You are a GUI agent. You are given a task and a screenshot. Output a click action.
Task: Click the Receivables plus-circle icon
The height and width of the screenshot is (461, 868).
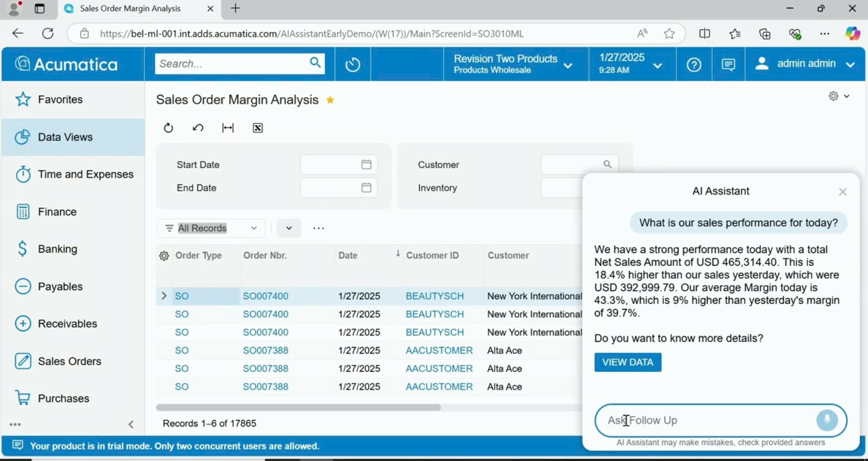23,323
